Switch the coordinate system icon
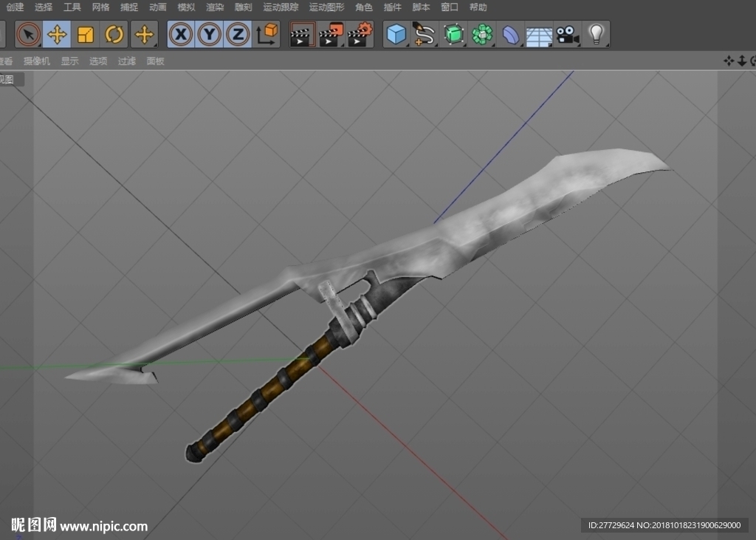 267,34
